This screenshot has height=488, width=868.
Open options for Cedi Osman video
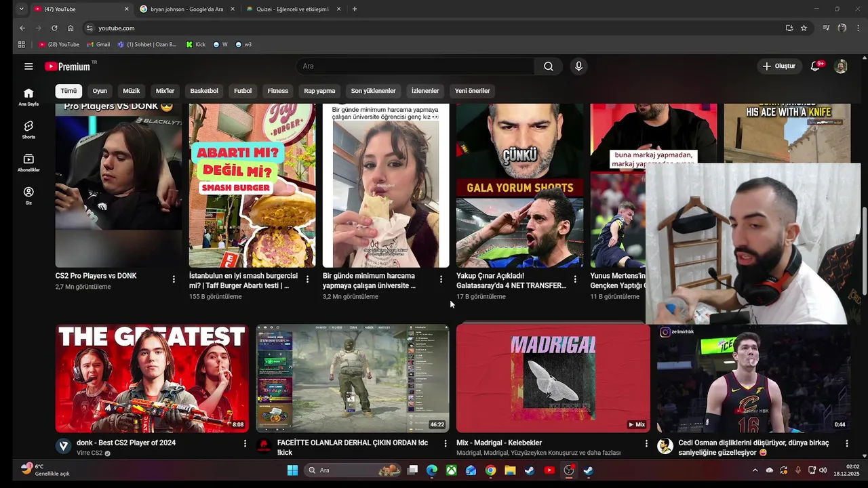tap(847, 443)
